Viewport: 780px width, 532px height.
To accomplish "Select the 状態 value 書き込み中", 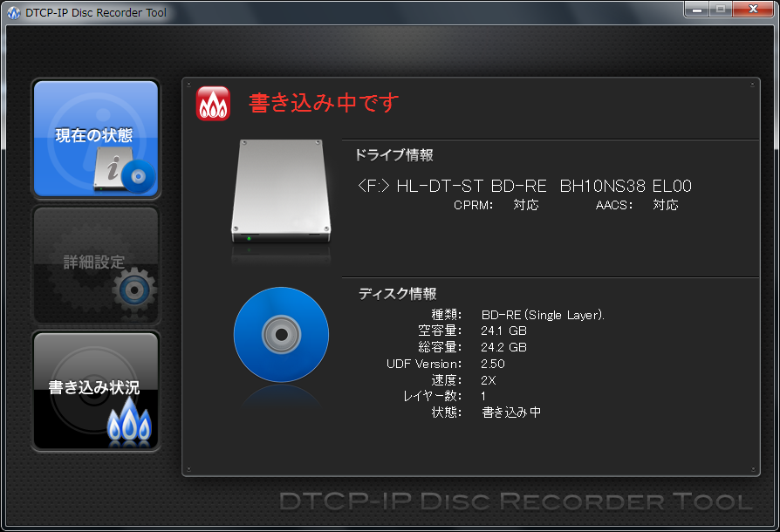I will pos(511,413).
